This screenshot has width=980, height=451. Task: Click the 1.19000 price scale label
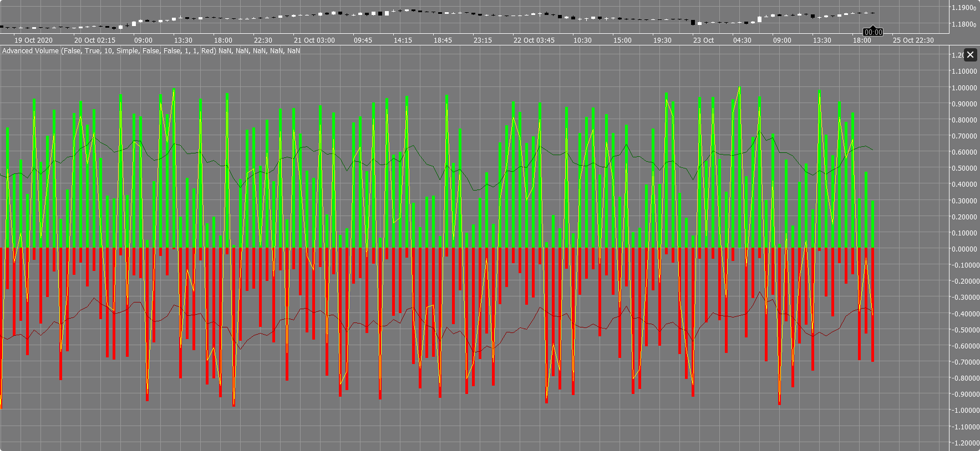(964, 8)
